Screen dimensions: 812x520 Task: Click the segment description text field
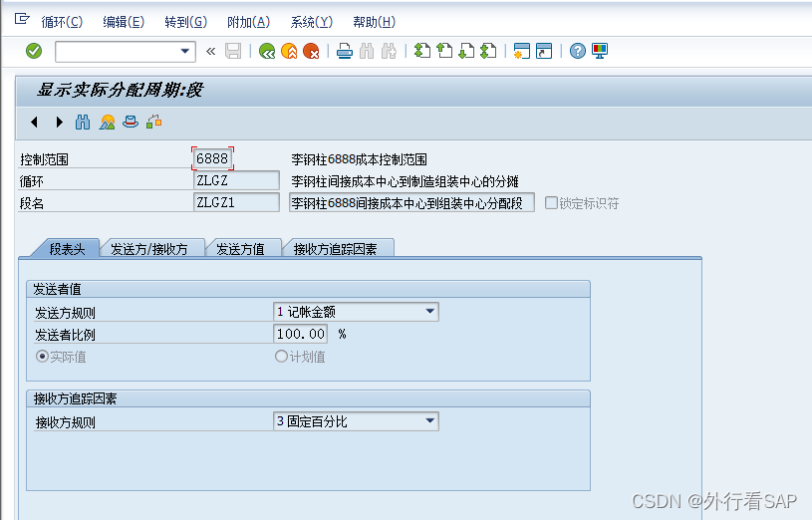point(411,203)
